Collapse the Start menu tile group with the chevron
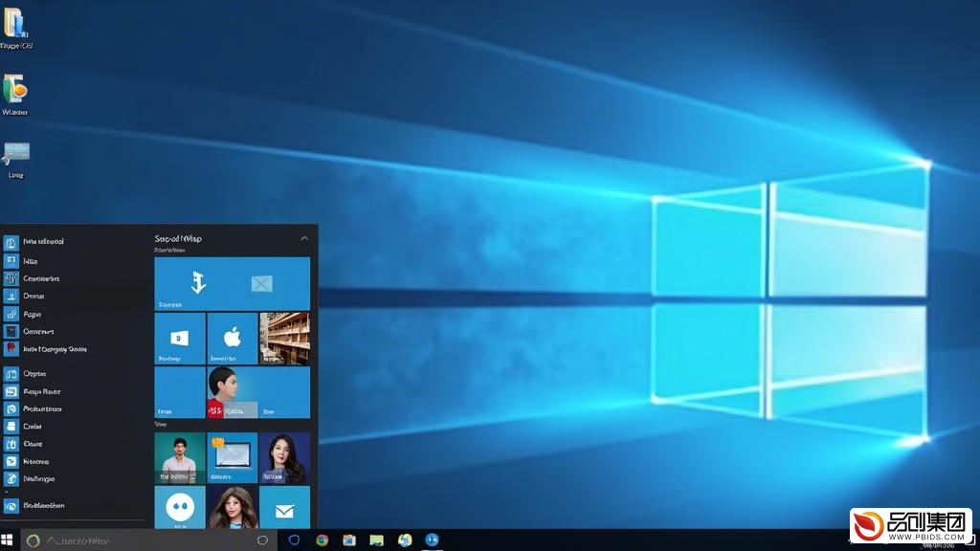This screenshot has height=551, width=980. (x=304, y=238)
